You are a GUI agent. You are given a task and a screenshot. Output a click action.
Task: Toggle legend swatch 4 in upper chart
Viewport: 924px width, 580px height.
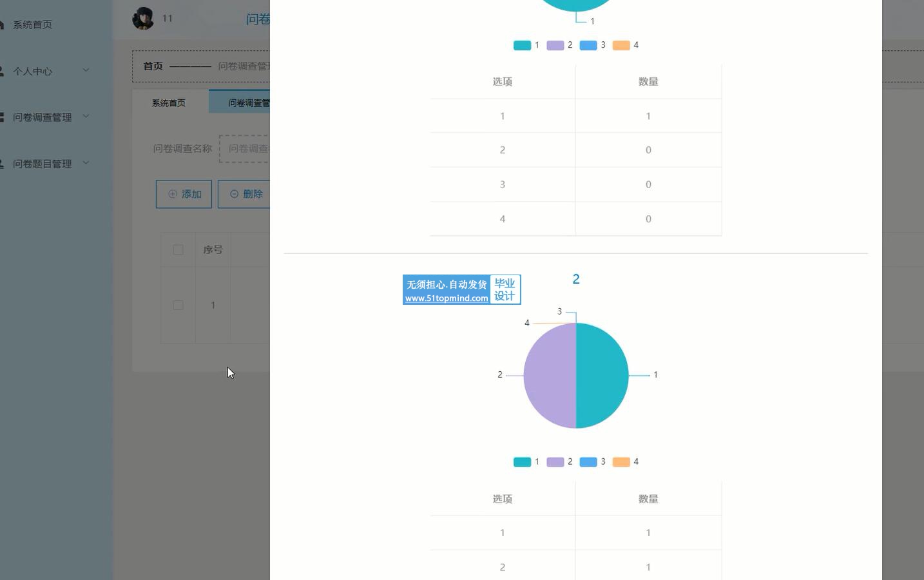tap(621, 45)
